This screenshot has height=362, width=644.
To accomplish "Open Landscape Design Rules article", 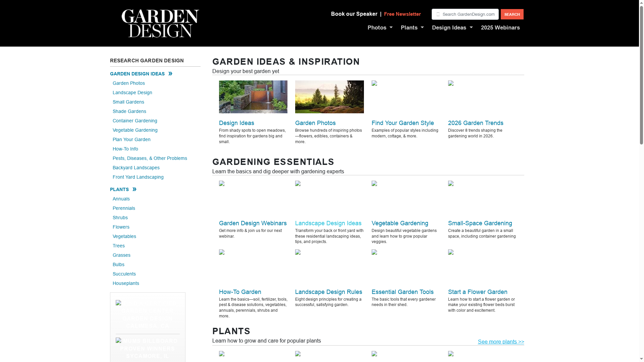I will coord(328,292).
